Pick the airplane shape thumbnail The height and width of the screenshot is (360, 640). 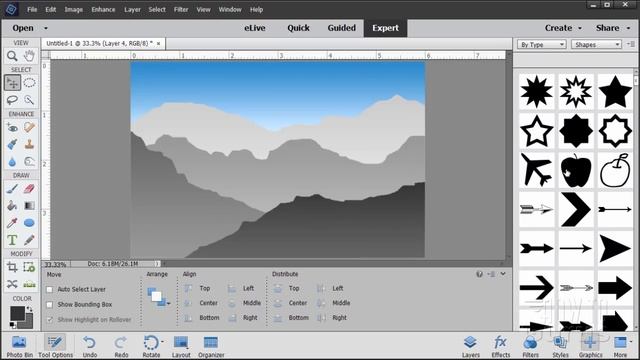click(536, 170)
